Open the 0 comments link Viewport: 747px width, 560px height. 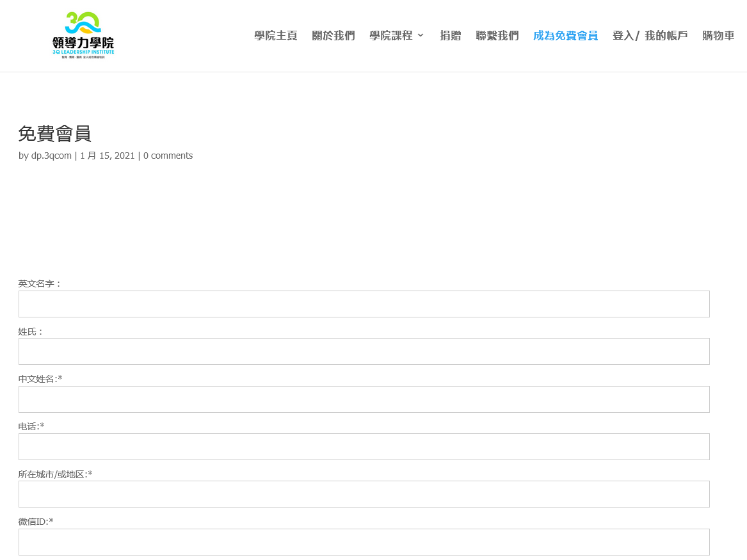point(168,156)
